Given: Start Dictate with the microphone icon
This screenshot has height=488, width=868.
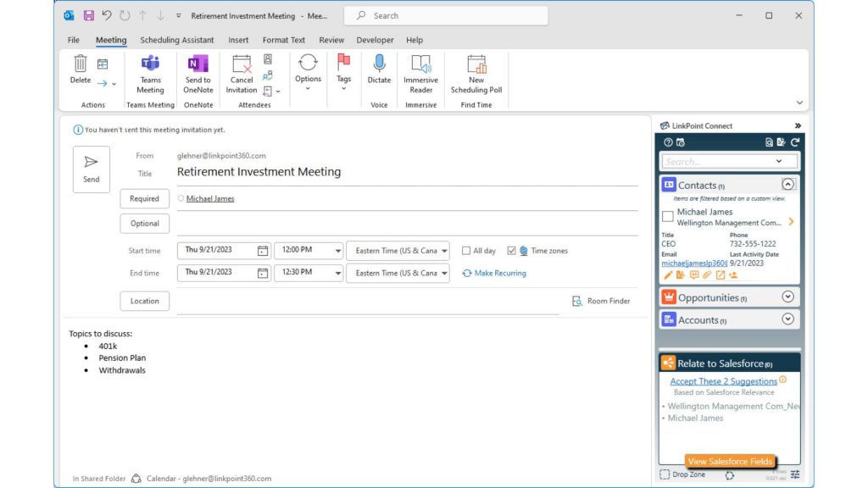Looking at the screenshot, I should [379, 63].
